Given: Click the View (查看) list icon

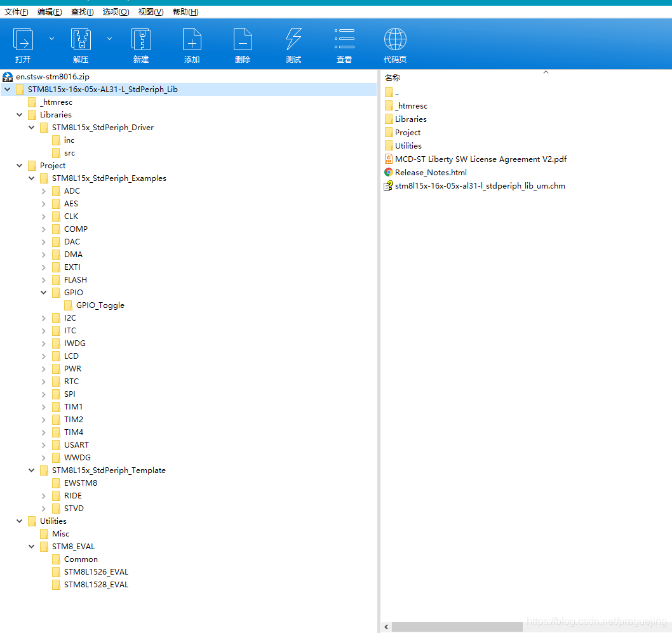Looking at the screenshot, I should pos(344,39).
